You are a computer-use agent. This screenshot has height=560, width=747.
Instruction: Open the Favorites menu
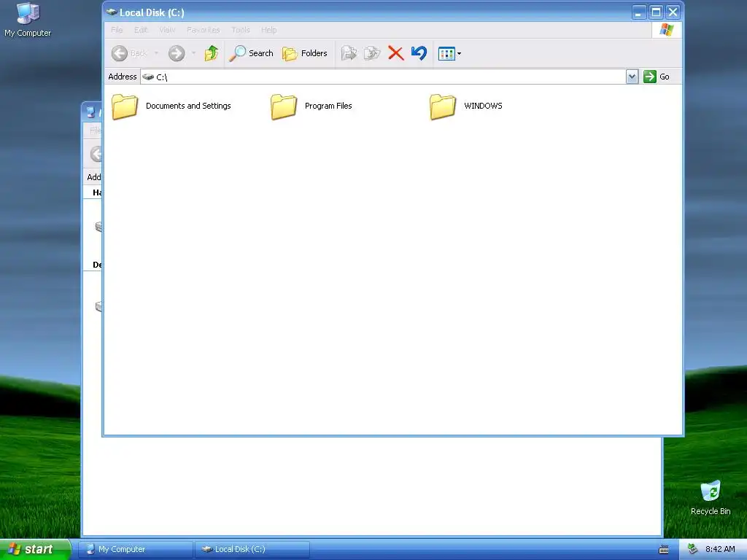pyautogui.click(x=204, y=30)
